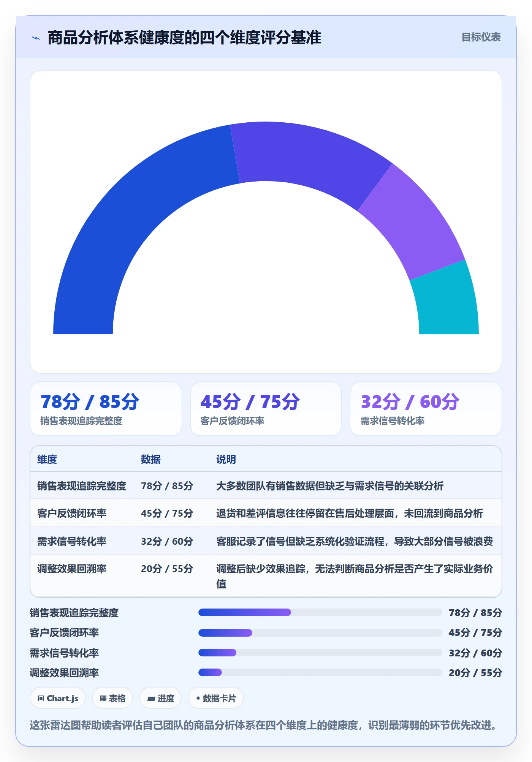Click table value 45分 / 75分
Screen dimensions: 532x762
coord(167,513)
